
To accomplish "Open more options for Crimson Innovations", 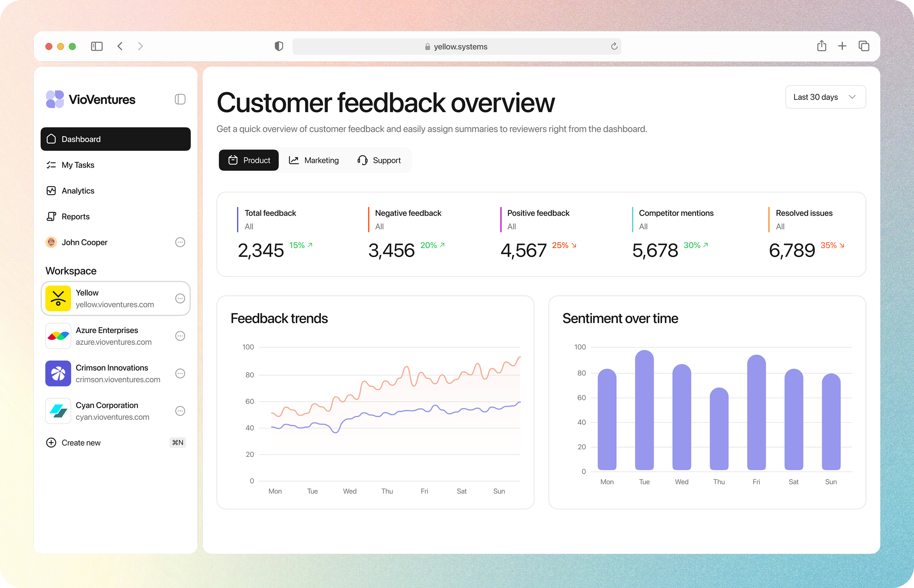I will [x=180, y=373].
